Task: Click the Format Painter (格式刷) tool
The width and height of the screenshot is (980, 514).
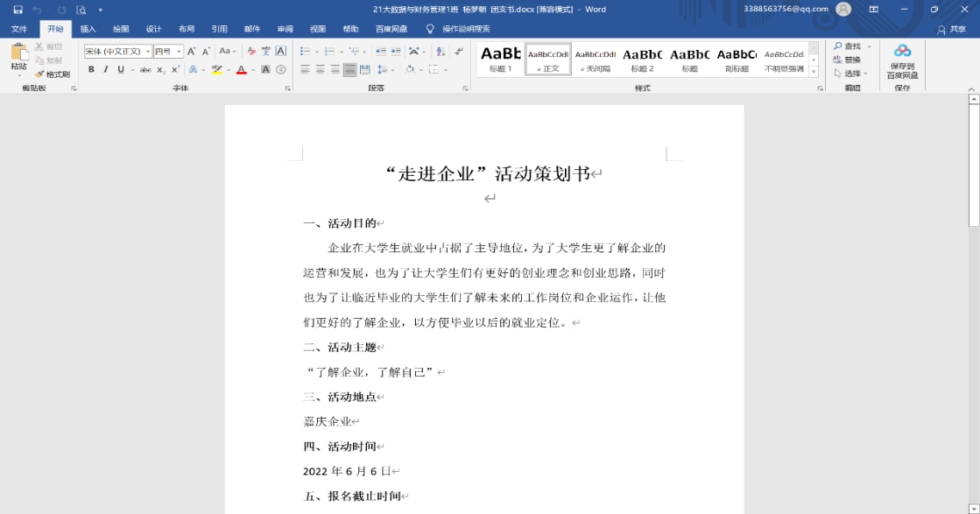Action: click(52, 74)
